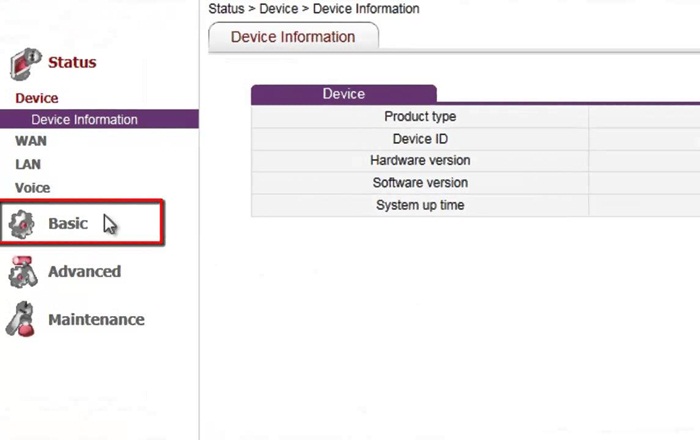The height and width of the screenshot is (440, 700).
Task: Open the WAN status page
Action: click(x=31, y=141)
